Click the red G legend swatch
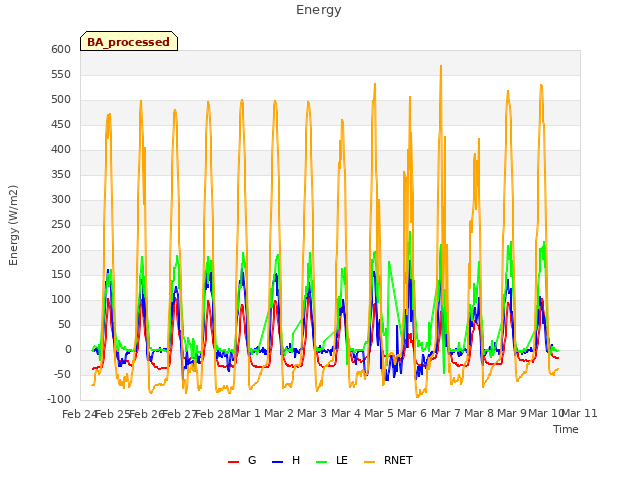The image size is (640, 480). coord(233,462)
